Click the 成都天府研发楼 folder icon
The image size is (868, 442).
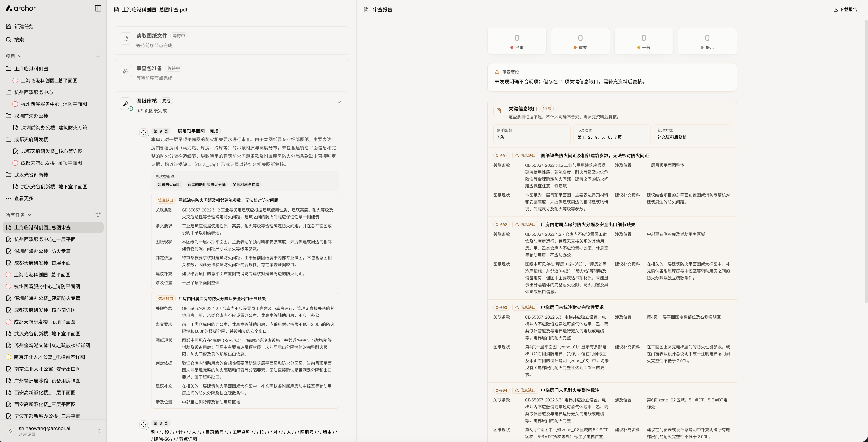point(8,140)
